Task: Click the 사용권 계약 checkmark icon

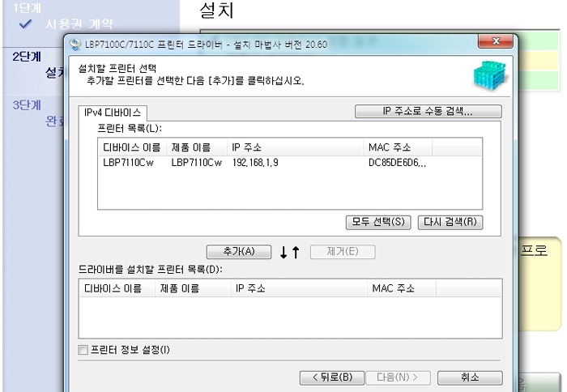Action: pos(26,23)
